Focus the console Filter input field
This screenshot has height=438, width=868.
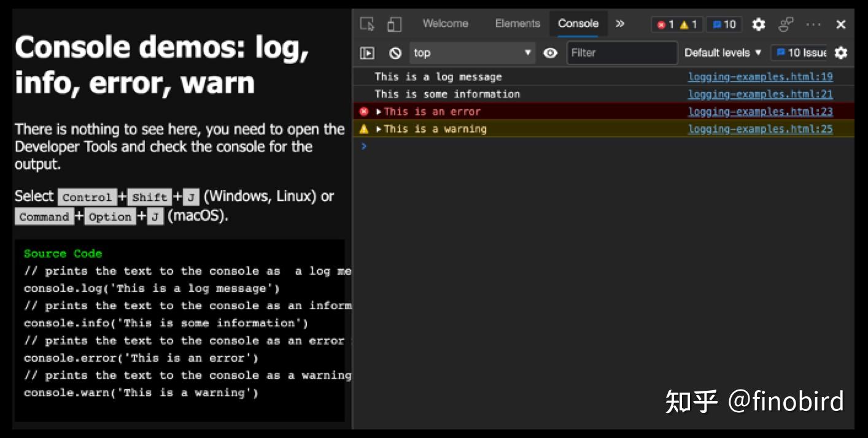click(622, 53)
